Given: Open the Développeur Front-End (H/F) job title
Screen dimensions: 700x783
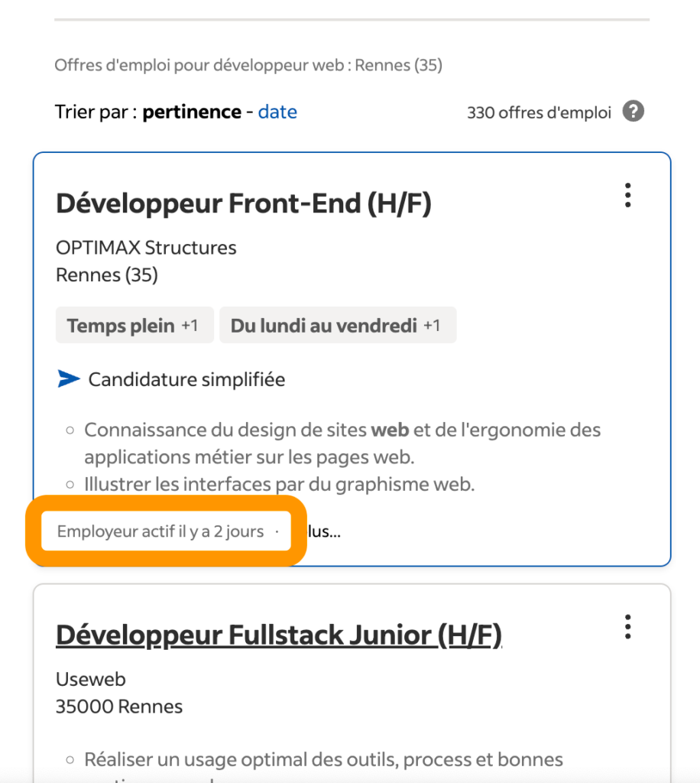Looking at the screenshot, I should 244,204.
